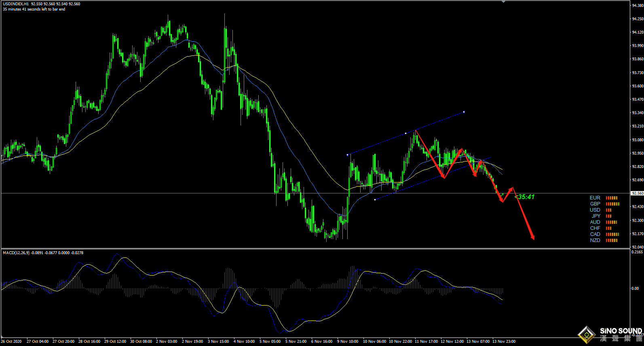Image resolution: width=644 pixels, height=346 pixels.
Task: Click the CAD strength meter bars
Action: pyautogui.click(x=612, y=234)
